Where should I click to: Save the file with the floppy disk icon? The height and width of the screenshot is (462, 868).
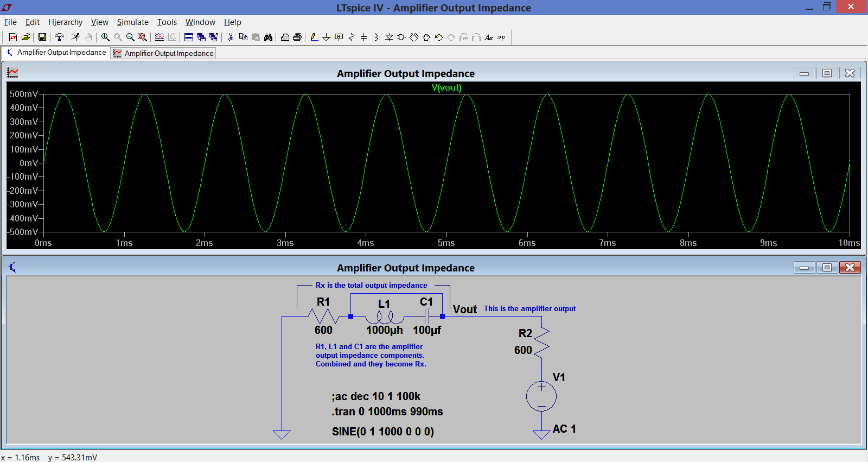(x=42, y=37)
